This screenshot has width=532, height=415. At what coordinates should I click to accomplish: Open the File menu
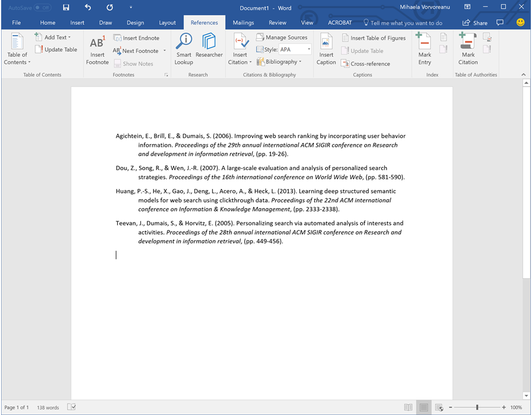pyautogui.click(x=16, y=22)
